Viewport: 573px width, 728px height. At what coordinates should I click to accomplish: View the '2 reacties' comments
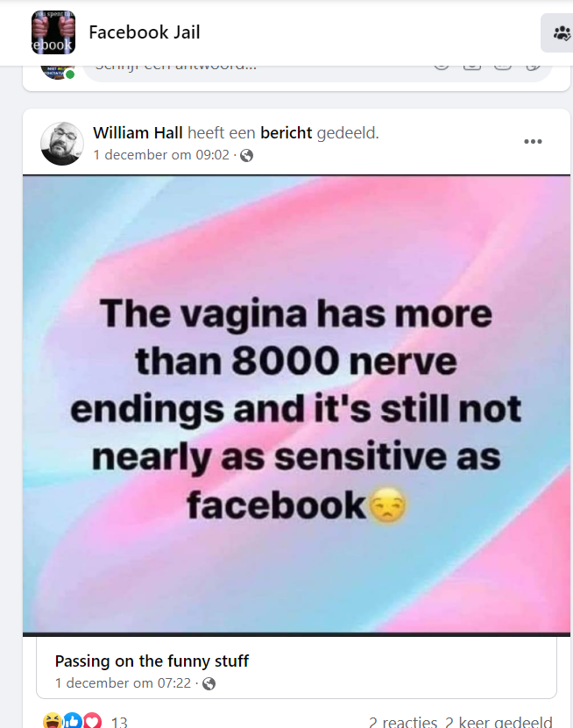[402, 722]
